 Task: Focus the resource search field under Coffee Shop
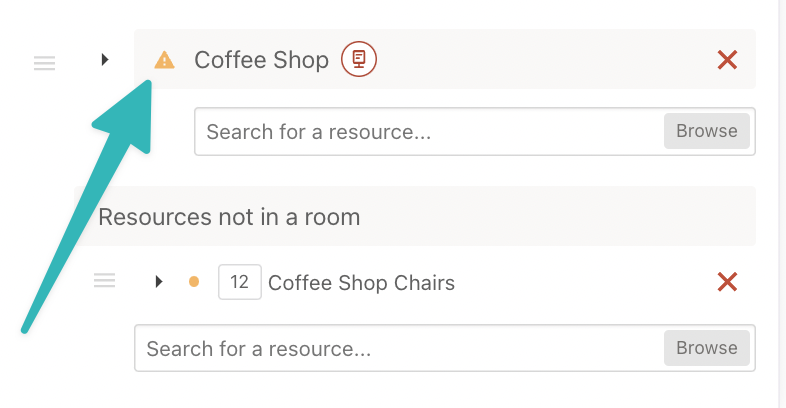pos(429,131)
